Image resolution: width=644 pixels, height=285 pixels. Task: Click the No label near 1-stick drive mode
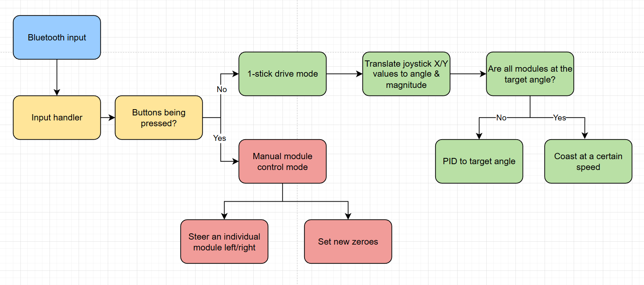point(221,89)
